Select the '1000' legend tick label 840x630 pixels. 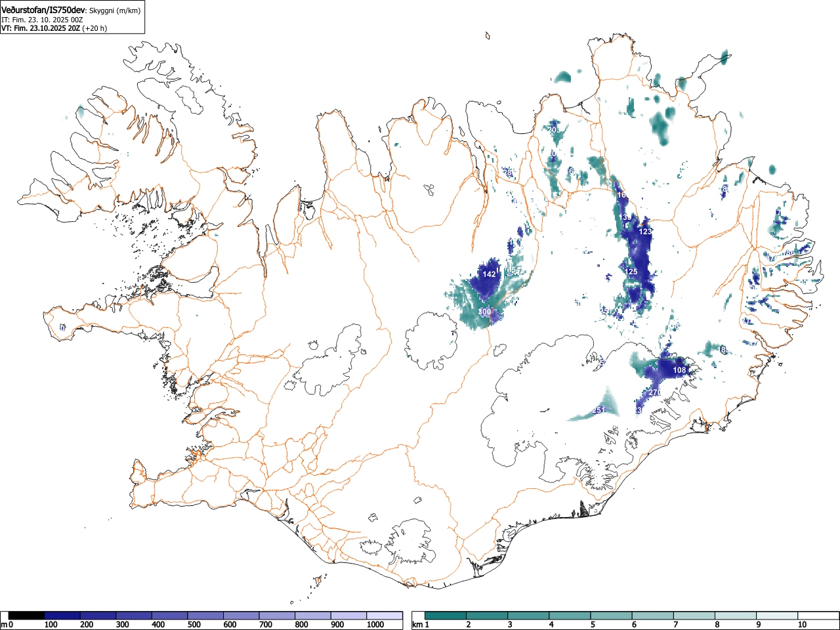[375, 625]
